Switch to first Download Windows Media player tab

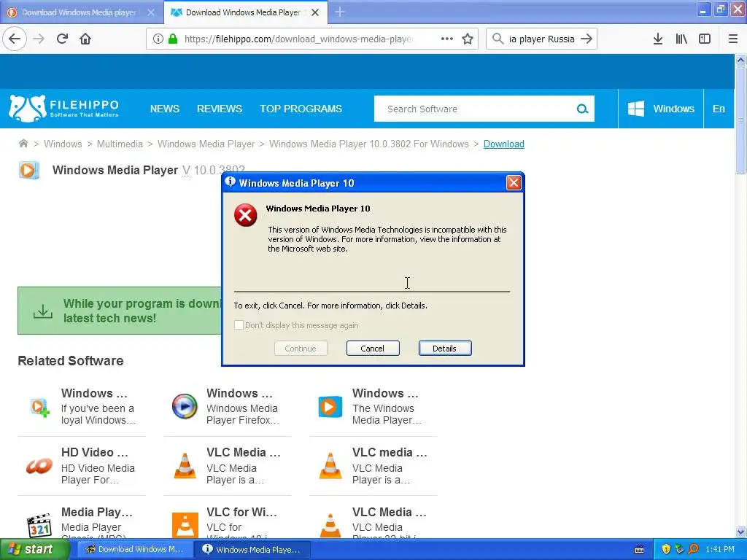point(79,12)
